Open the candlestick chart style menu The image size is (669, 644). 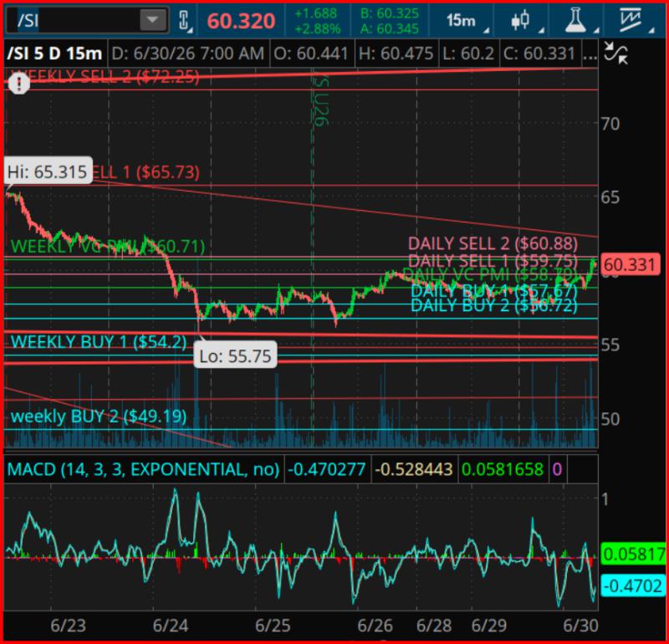pos(521,20)
